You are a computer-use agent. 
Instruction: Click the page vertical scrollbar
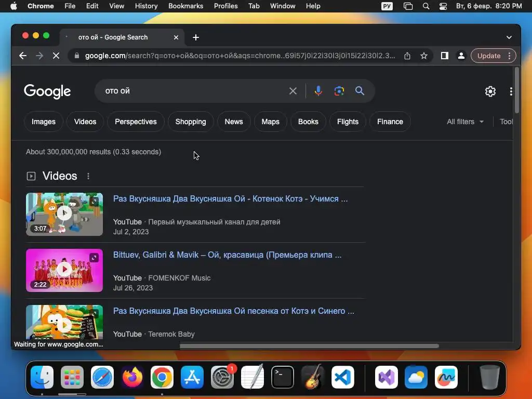[x=516, y=90]
